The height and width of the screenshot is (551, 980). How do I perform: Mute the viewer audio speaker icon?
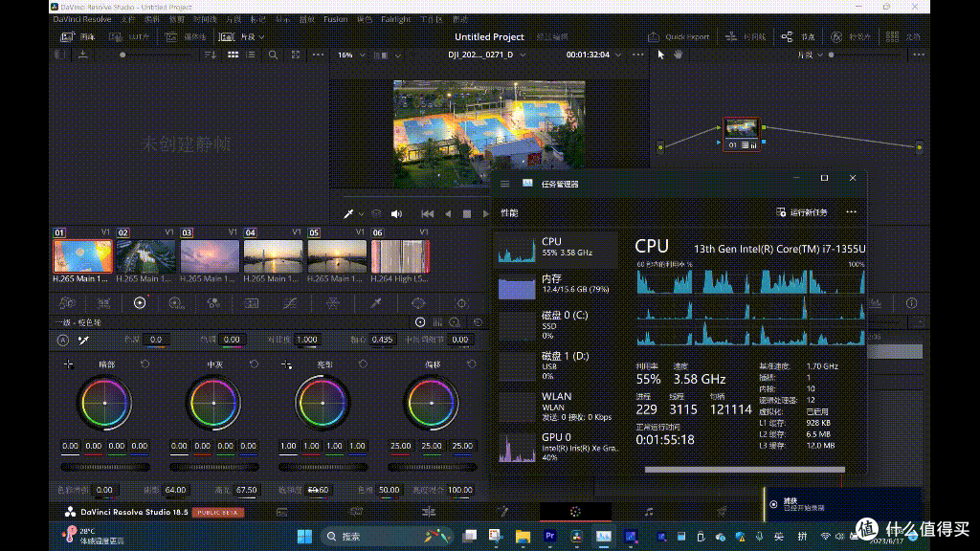click(396, 213)
